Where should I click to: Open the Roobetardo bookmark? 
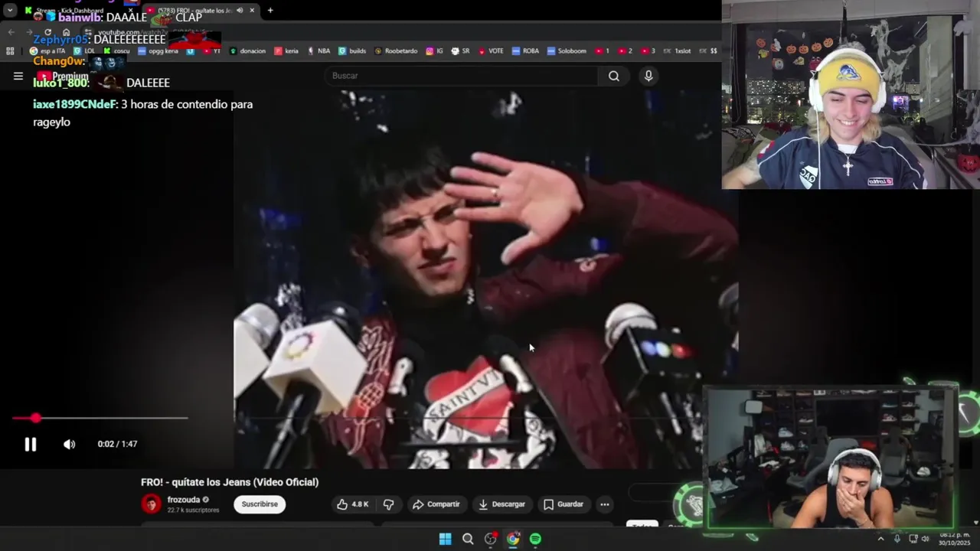click(x=396, y=51)
